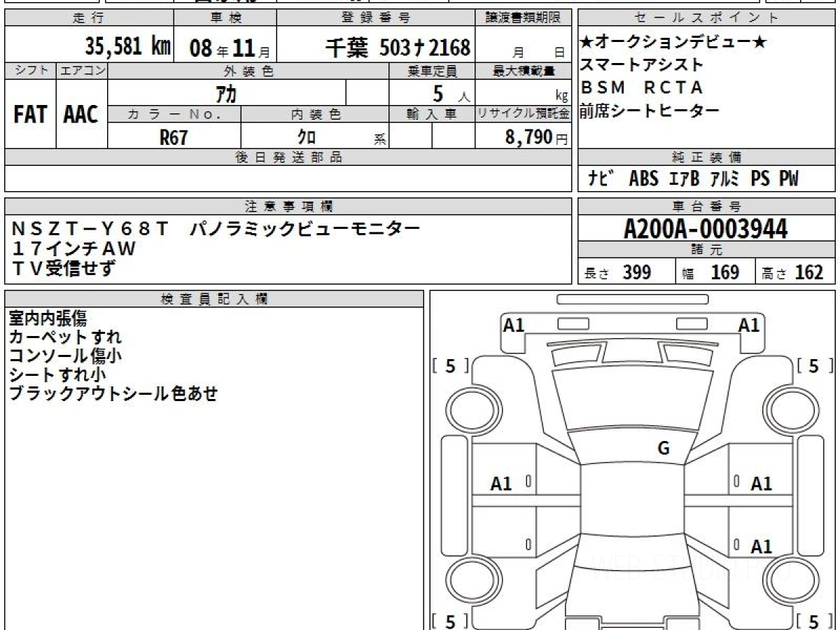The image size is (840, 630).
Task: Click the lower A1 mark on the right rear door
Action: (x=761, y=547)
